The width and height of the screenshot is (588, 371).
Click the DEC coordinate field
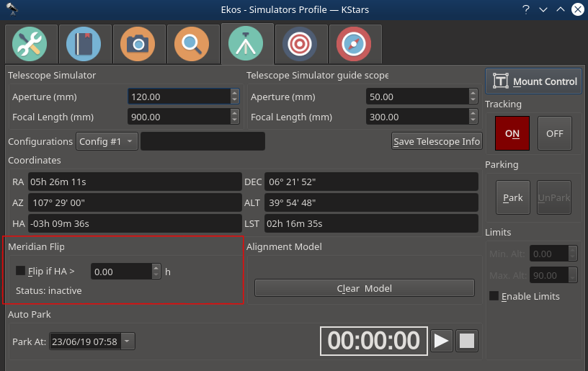click(x=371, y=182)
